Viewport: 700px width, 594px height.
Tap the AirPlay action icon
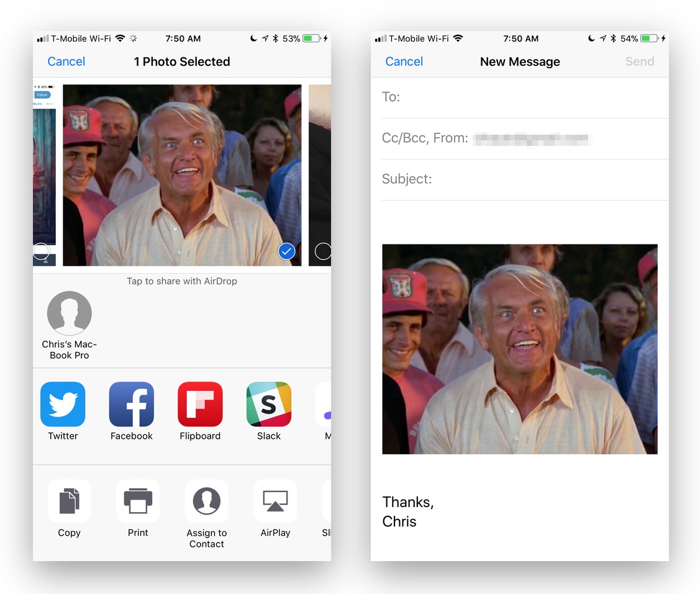[x=275, y=502]
